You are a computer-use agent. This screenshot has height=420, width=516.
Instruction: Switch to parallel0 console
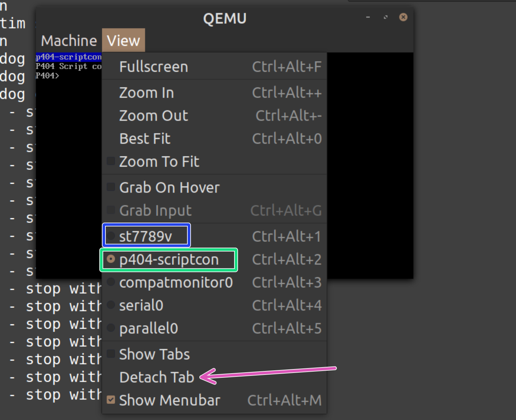(x=214, y=328)
